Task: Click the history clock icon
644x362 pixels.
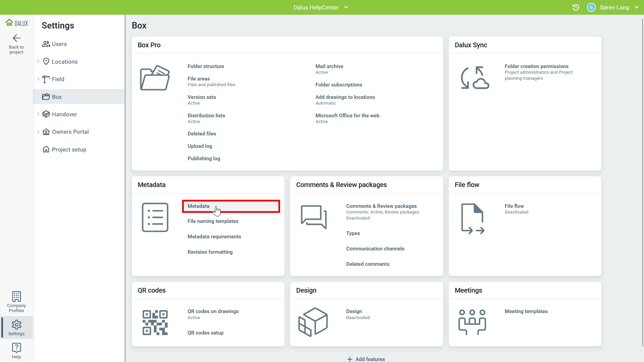Action: point(576,7)
